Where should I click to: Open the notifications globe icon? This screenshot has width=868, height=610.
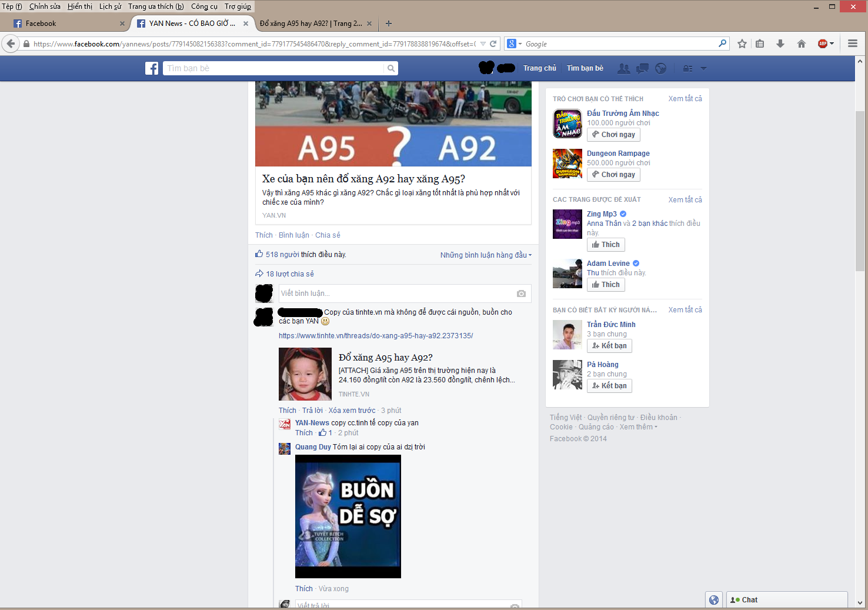pyautogui.click(x=661, y=69)
